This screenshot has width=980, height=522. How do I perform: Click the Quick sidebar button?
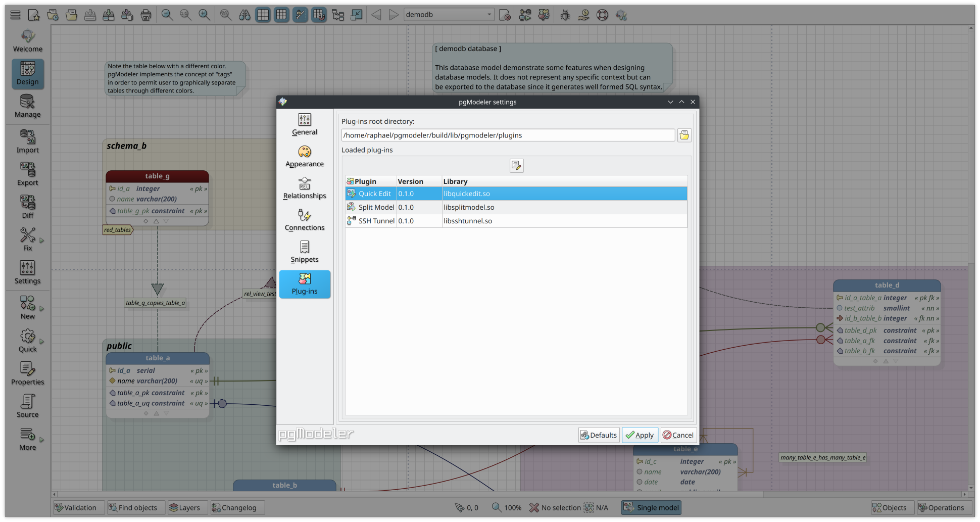click(28, 341)
